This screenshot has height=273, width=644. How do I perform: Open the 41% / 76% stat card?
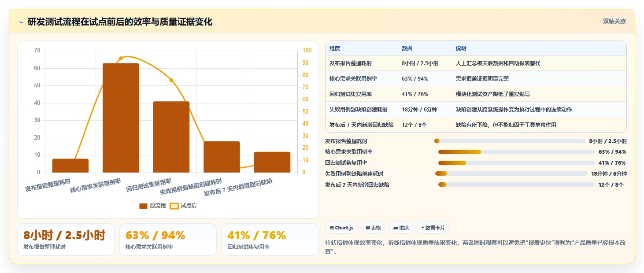click(x=270, y=240)
